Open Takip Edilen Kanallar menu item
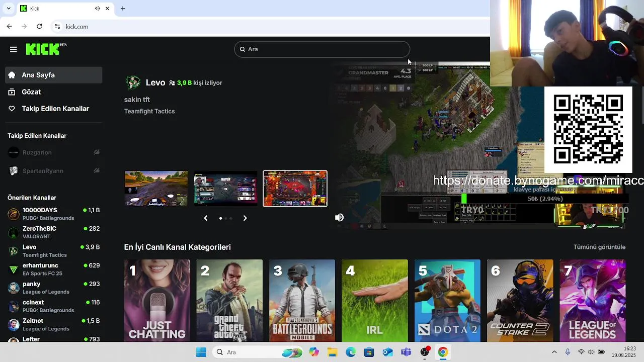The width and height of the screenshot is (644, 362). coord(53,109)
